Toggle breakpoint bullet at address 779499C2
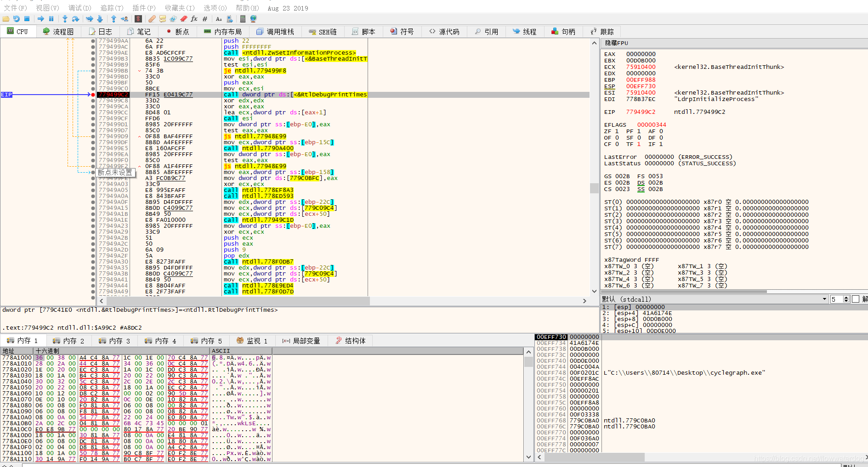The width and height of the screenshot is (868, 467). 93,95
